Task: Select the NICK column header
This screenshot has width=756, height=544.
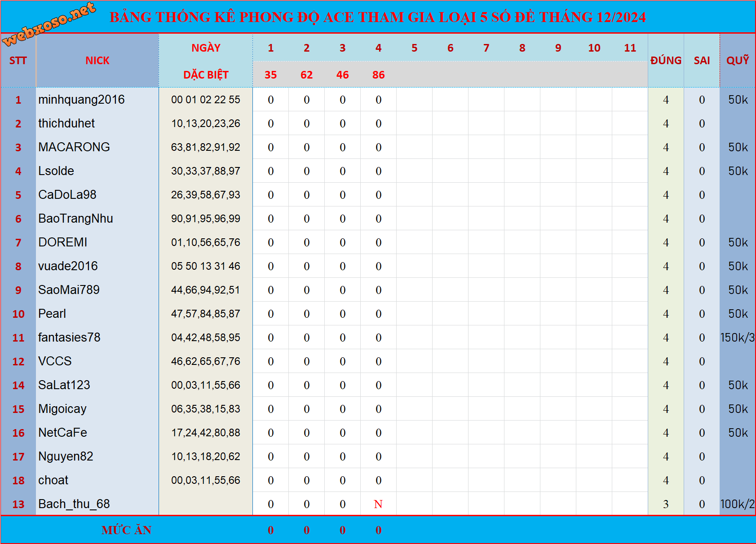Action: click(97, 61)
